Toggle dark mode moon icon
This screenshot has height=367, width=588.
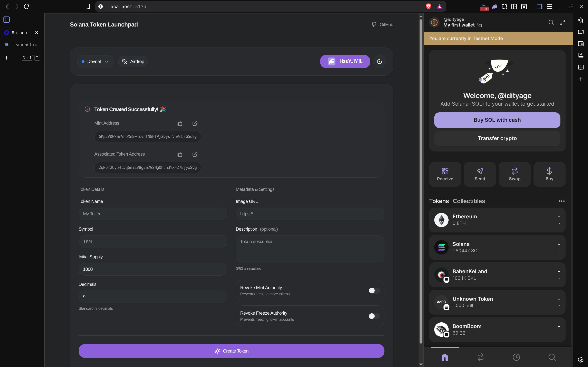point(379,61)
